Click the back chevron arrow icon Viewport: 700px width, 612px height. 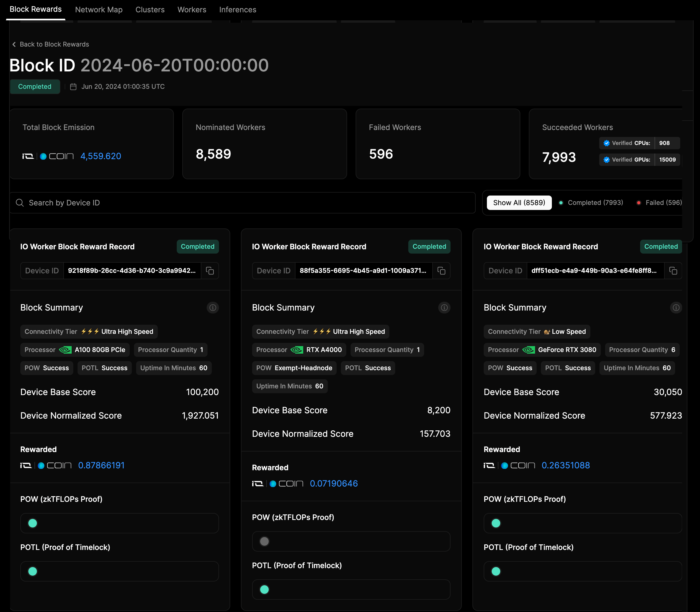[14, 44]
